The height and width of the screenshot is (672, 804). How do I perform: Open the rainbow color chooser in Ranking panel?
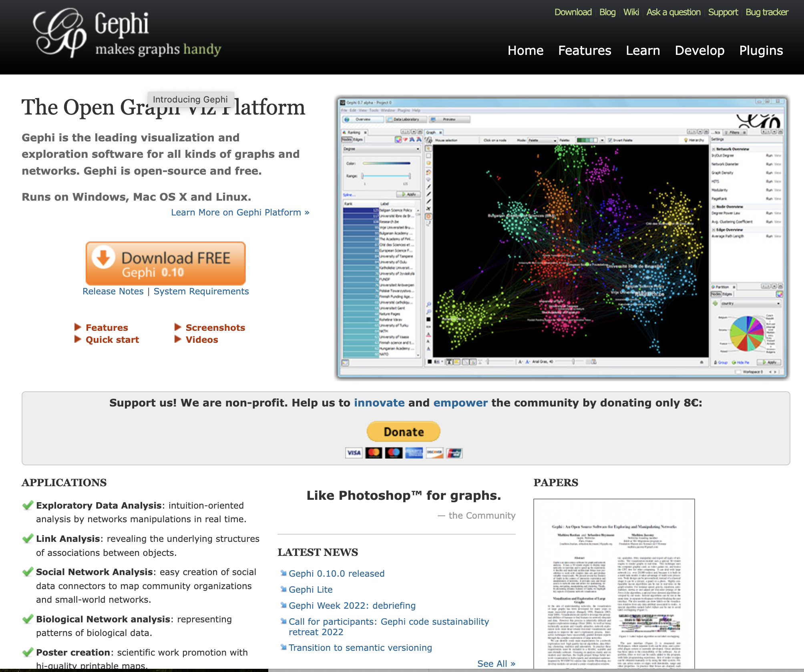tap(398, 139)
